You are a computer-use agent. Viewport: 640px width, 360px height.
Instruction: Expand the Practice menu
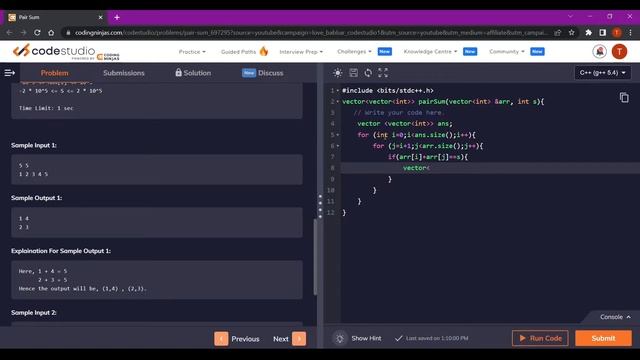click(x=192, y=52)
